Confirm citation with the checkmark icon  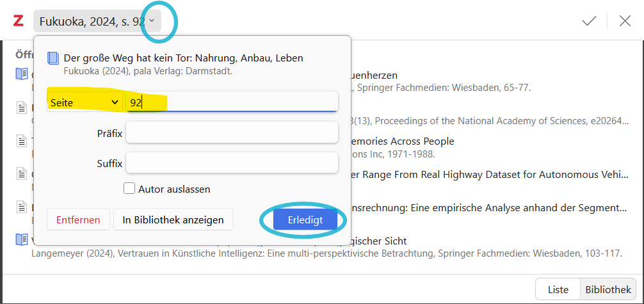589,21
